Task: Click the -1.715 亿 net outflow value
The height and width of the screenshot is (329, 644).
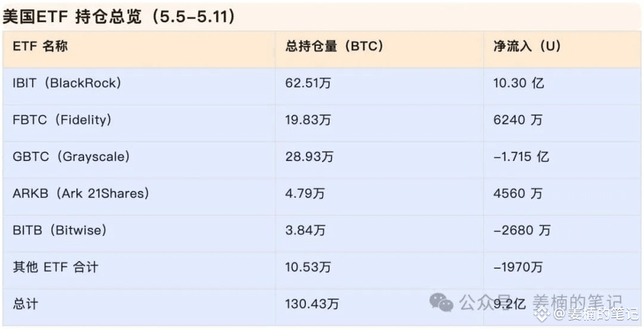Action: click(x=521, y=157)
